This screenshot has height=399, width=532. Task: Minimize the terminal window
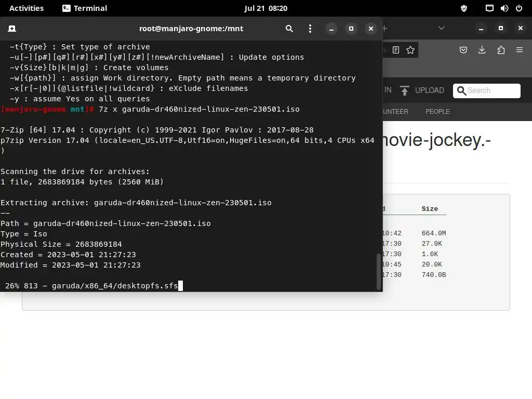[331, 29]
